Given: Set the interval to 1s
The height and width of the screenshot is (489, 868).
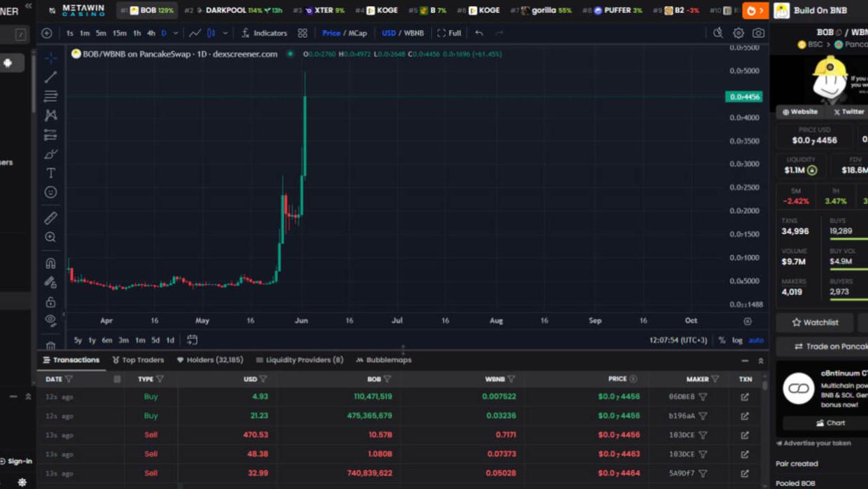Looking at the screenshot, I should pyautogui.click(x=69, y=33).
